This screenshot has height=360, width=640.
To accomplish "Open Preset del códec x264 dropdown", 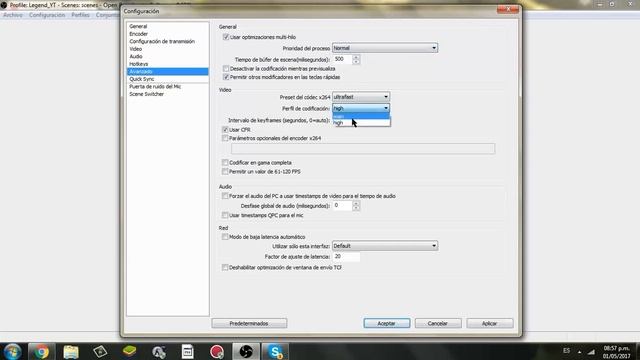I will pyautogui.click(x=361, y=97).
